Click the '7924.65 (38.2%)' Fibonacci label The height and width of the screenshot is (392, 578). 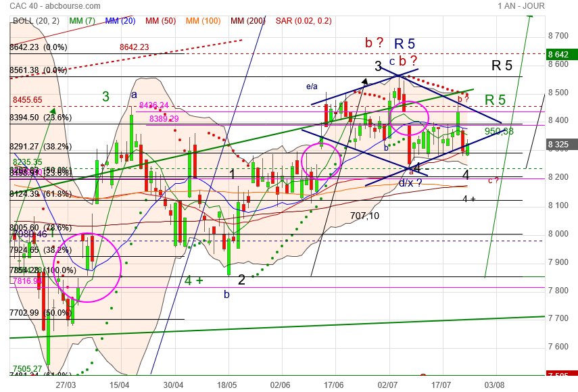41,250
